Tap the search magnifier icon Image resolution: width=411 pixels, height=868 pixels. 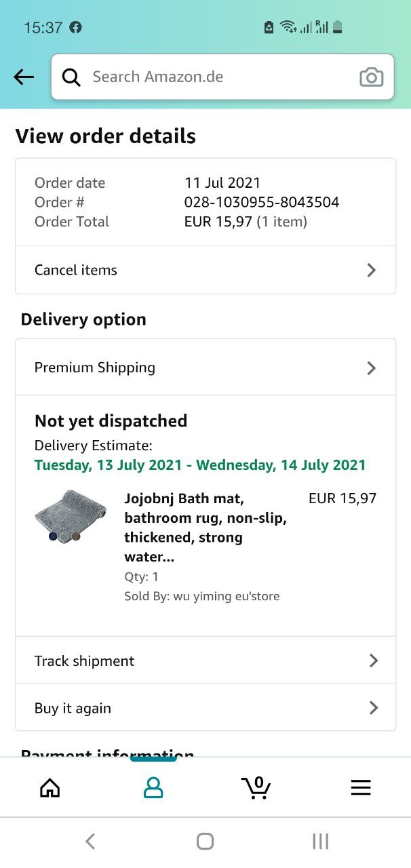(x=71, y=77)
